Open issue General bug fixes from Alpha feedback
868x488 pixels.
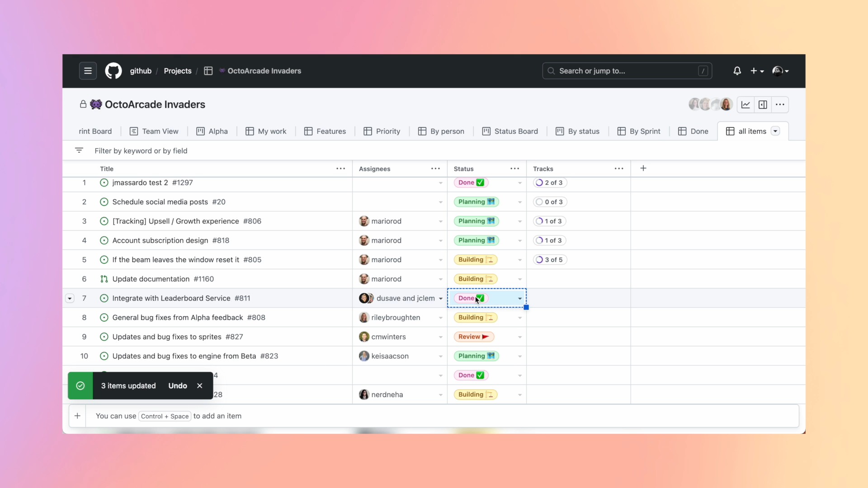click(189, 318)
